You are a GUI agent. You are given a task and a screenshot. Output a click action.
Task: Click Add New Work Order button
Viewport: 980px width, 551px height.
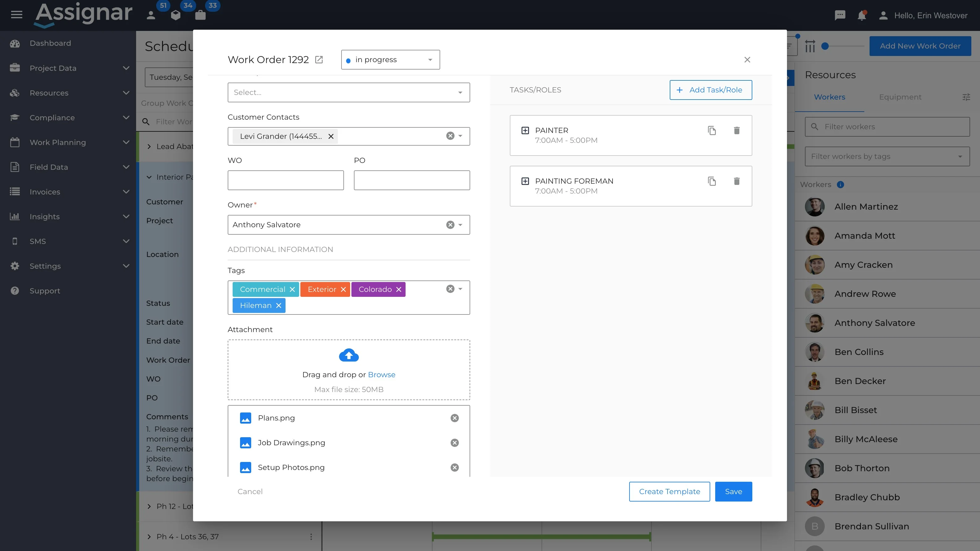(920, 46)
